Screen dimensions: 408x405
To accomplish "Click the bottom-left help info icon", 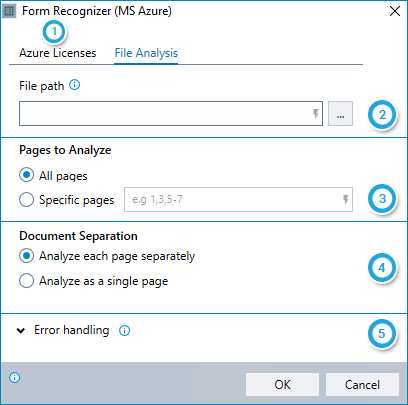I will tap(14, 378).
